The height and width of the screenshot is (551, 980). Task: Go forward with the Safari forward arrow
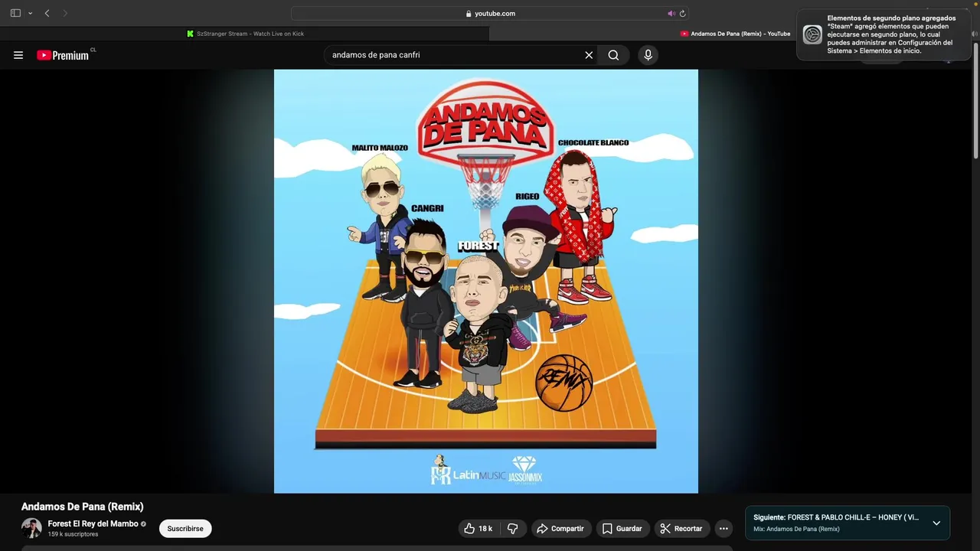pyautogui.click(x=65, y=13)
